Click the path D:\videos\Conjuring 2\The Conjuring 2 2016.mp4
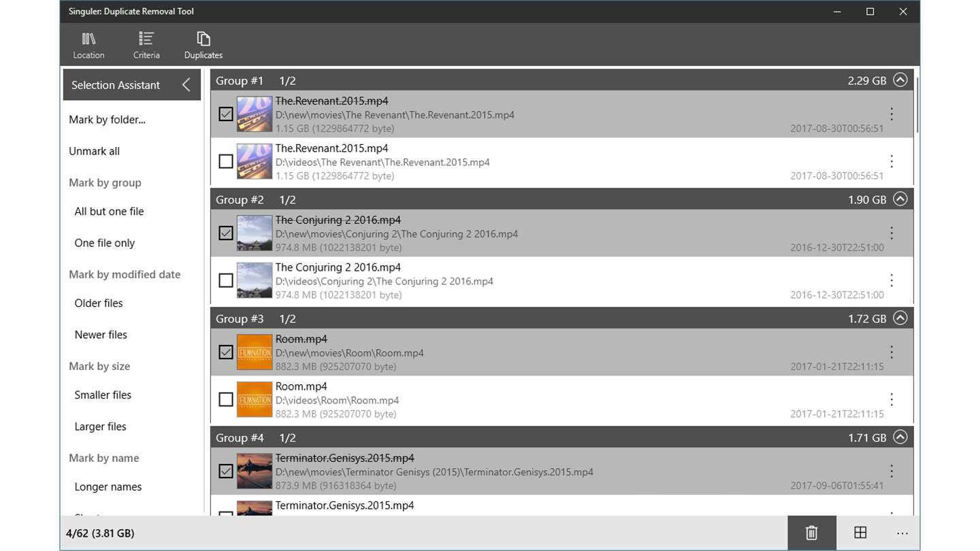Viewport: 980px width, 551px height. [x=385, y=281]
